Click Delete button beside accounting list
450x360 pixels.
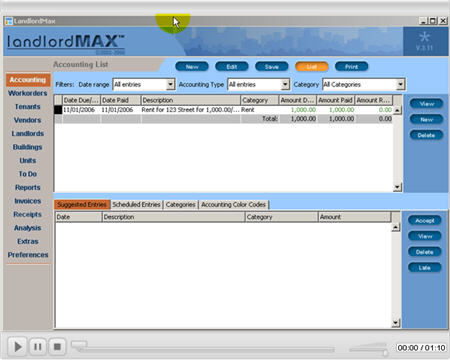426,135
